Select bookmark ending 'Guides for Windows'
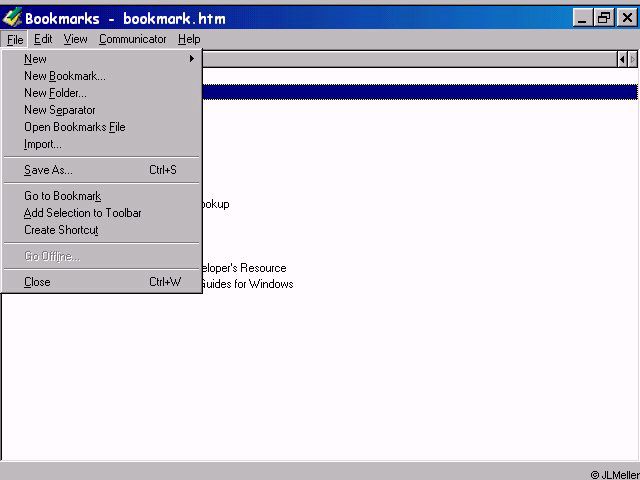Viewport: 640px width, 480px height. [247, 284]
